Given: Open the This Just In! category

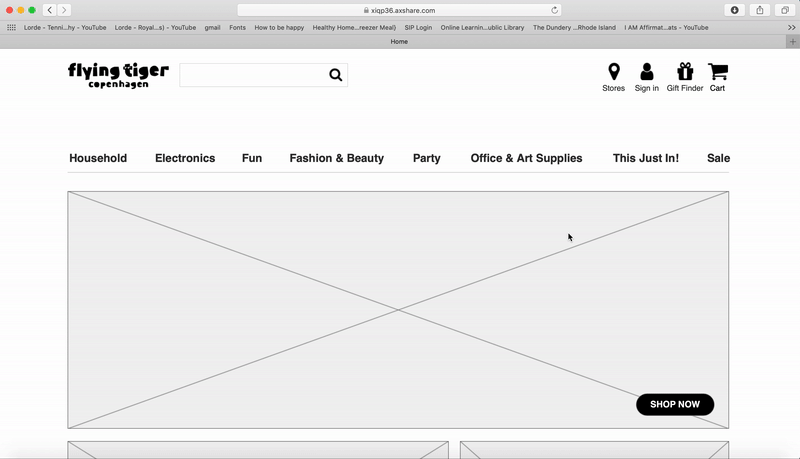Looking at the screenshot, I should 646,158.
